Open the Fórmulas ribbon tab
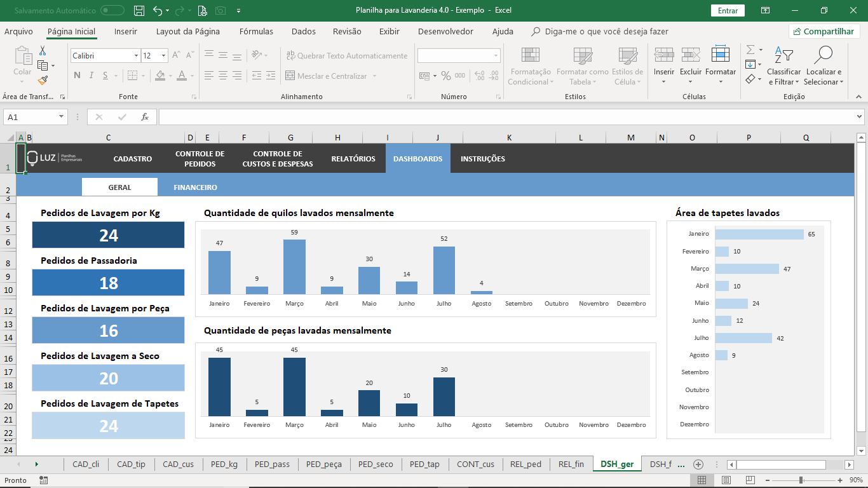Screen dimensions: 868x488 coord(256,31)
